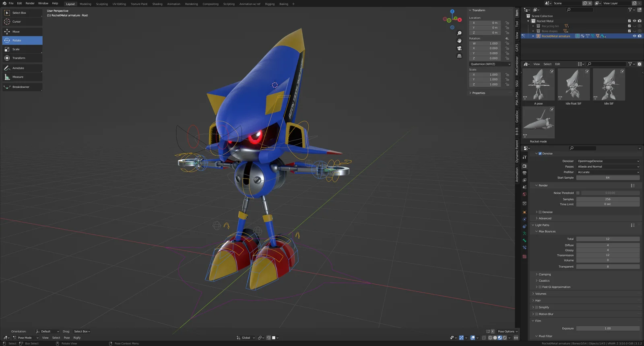
Task: Open the Rigify menu in viewport header
Action: 77,338
